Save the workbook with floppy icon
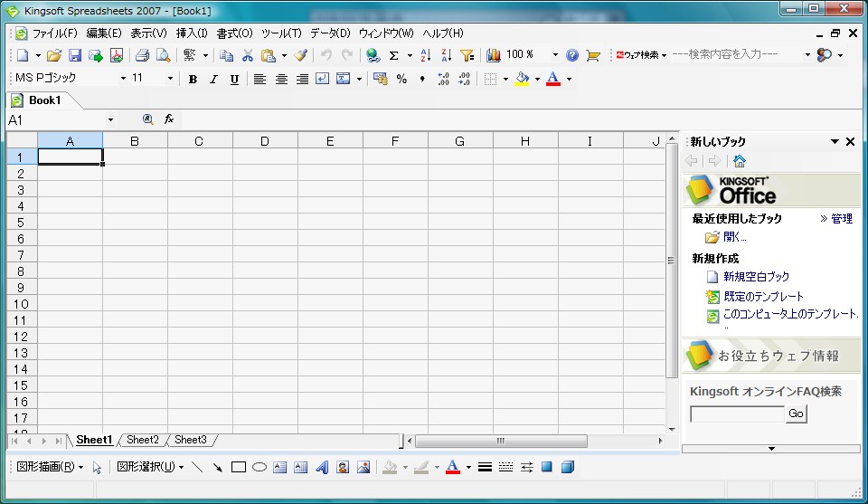Screen dimensions: 868x504 (x=75, y=55)
